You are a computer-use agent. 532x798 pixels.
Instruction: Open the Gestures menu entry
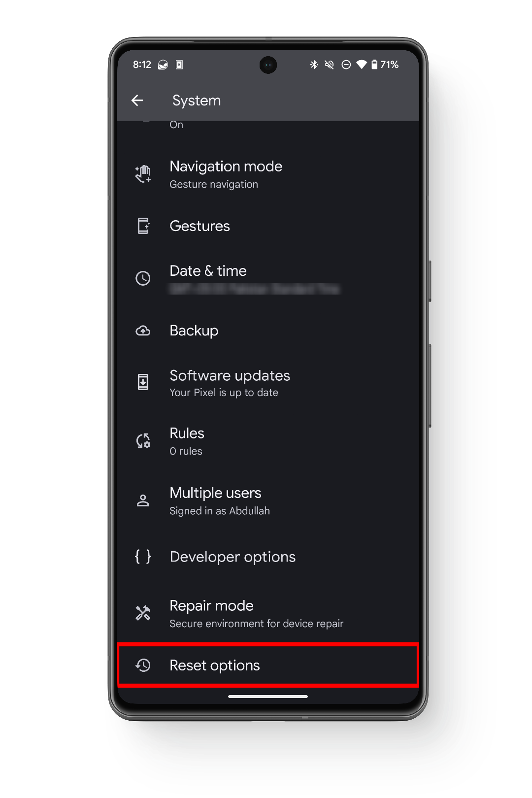pyautogui.click(x=199, y=226)
